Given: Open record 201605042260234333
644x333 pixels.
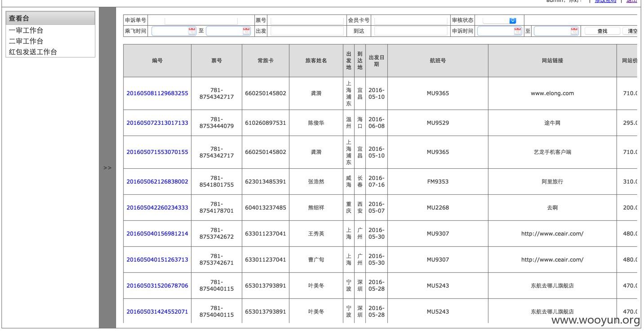Looking at the screenshot, I should 157,208.
